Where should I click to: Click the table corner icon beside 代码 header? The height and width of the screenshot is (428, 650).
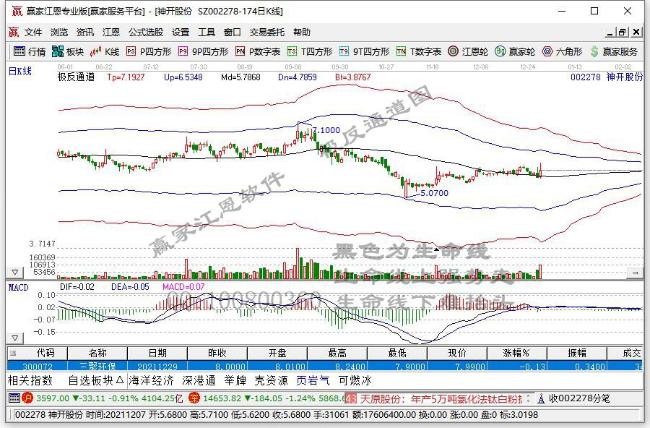[13, 353]
